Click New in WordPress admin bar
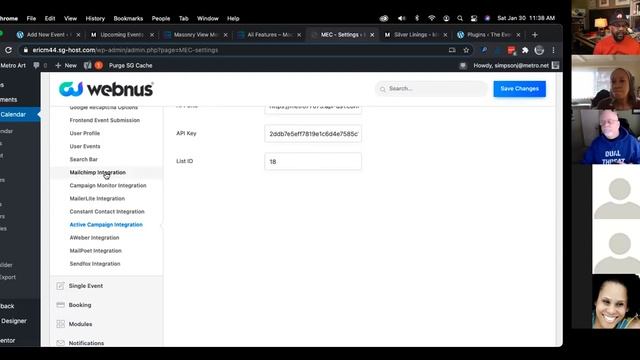 click(66, 65)
